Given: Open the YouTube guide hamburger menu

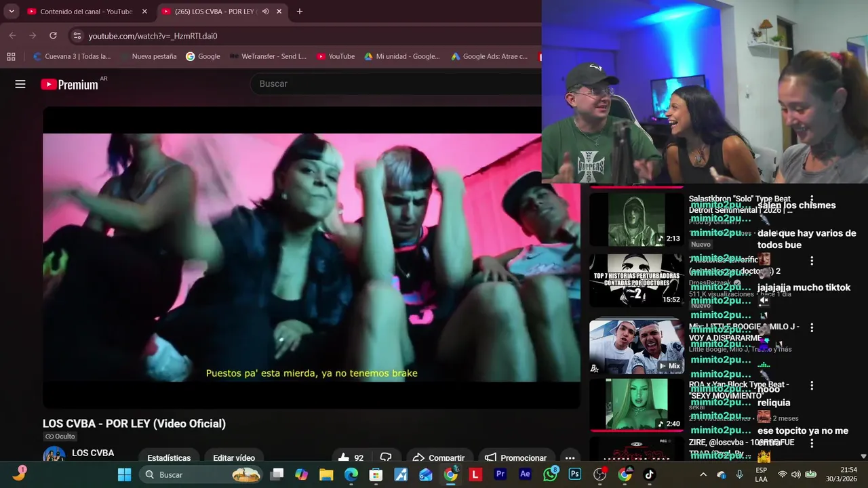Looking at the screenshot, I should pos(20,84).
